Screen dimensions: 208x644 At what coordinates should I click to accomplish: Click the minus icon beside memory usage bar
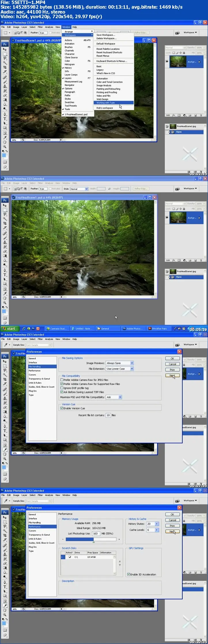pos(63,539)
